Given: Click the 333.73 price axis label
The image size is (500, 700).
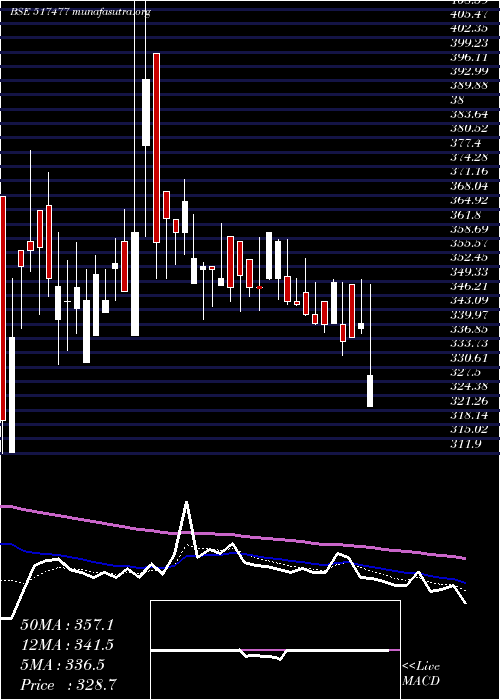Looking at the screenshot, I should click(469, 343).
